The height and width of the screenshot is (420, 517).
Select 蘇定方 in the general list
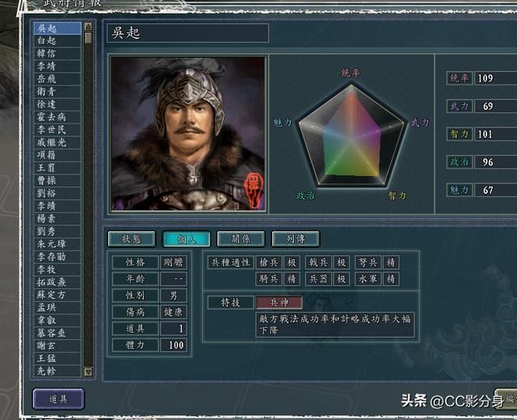coord(57,295)
